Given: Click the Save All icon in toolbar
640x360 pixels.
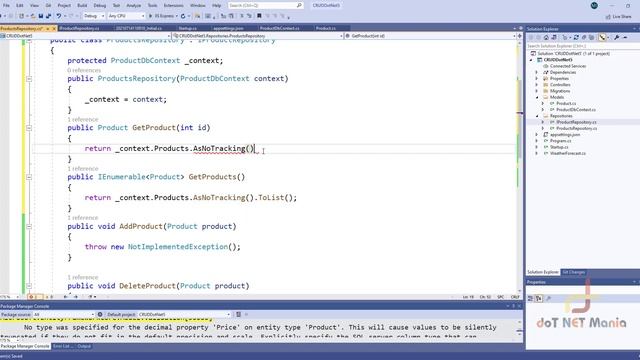Looking at the screenshot, I should coord(48,16).
